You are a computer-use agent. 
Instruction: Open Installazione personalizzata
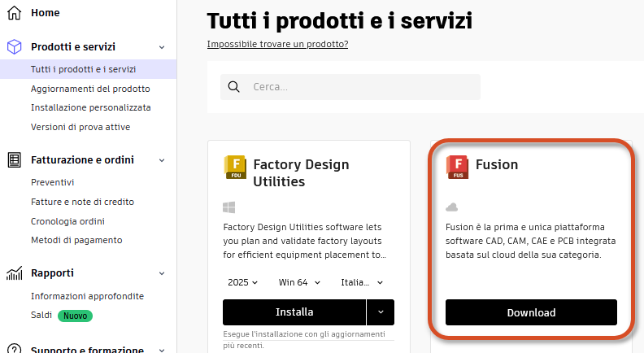point(91,107)
